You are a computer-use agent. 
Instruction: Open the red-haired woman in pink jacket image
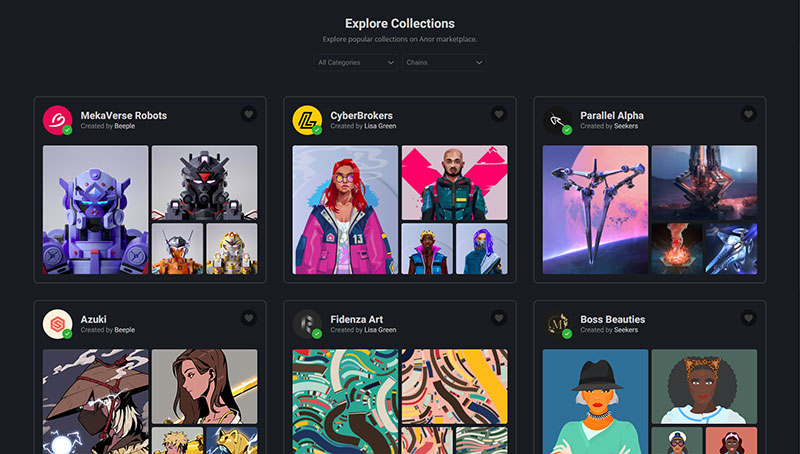click(345, 210)
